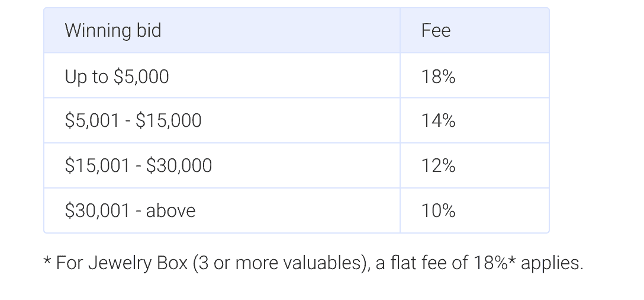Click the Fee column header
The image size is (644, 300).
click(474, 30)
